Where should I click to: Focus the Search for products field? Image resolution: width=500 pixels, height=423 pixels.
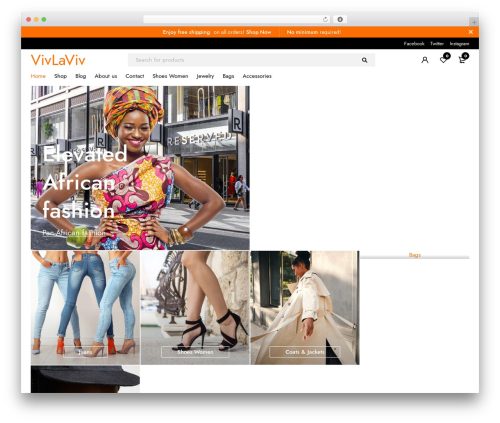click(251, 60)
